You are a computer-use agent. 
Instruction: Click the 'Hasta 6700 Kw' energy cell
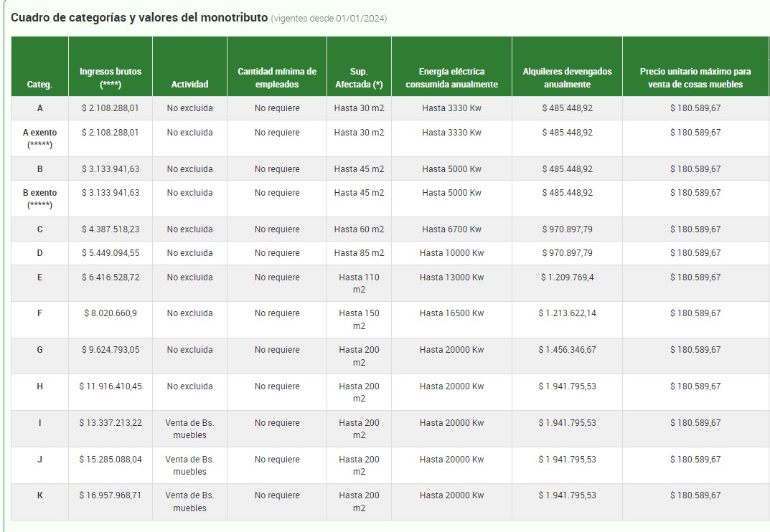[x=451, y=229]
